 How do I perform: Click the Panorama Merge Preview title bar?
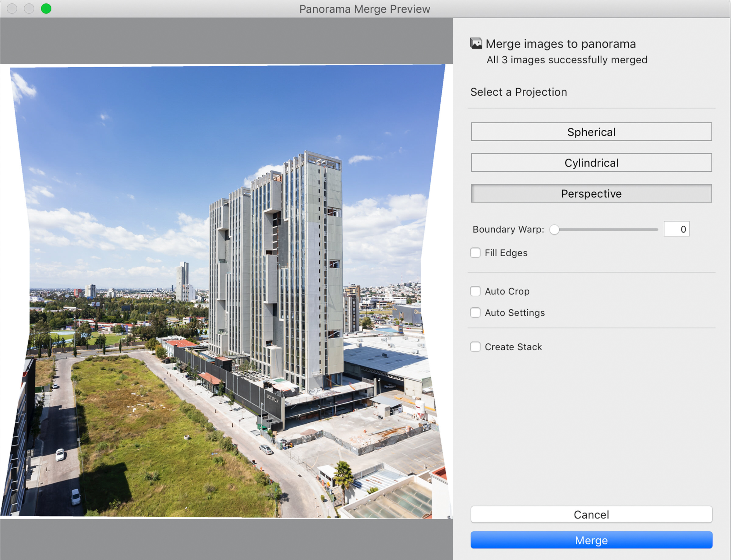(x=365, y=9)
